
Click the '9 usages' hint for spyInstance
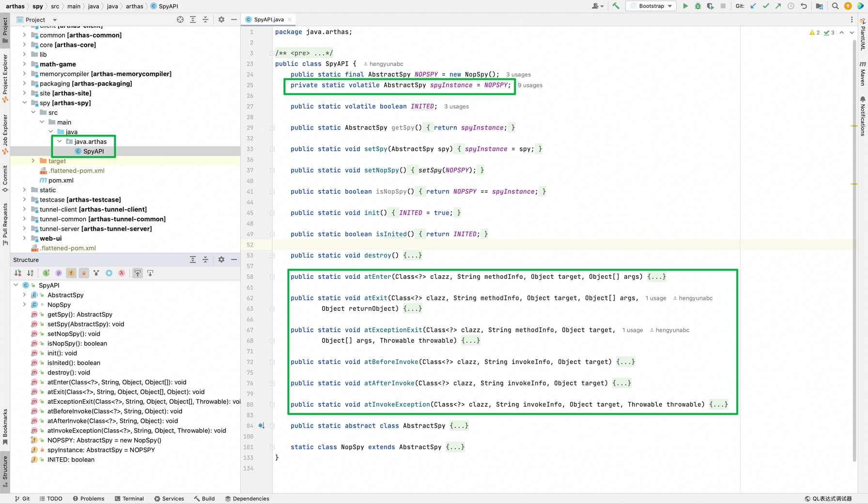pyautogui.click(x=530, y=85)
